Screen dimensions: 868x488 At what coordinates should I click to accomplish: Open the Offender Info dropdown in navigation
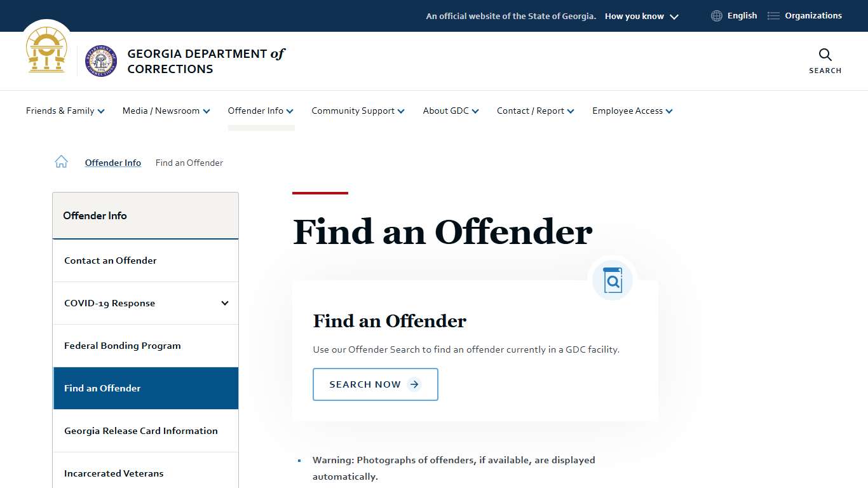tap(261, 111)
